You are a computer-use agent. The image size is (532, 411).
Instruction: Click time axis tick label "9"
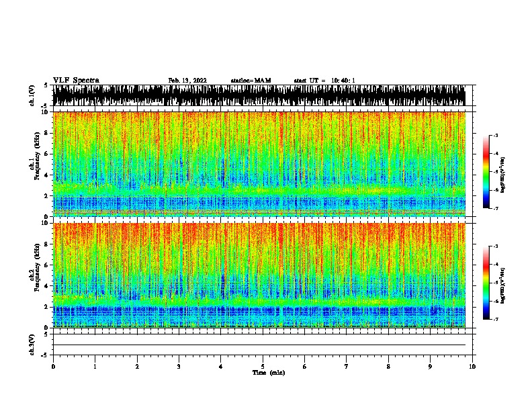[x=430, y=367]
